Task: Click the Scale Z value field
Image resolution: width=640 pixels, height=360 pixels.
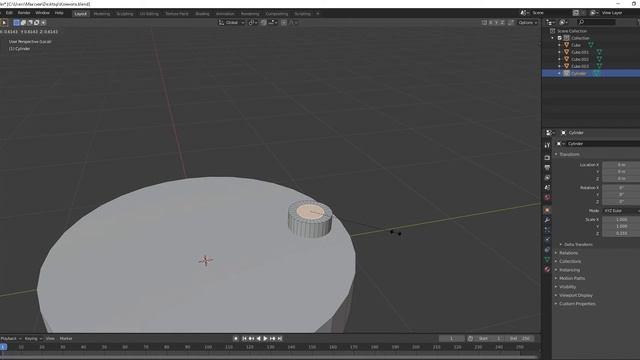Action: tap(621, 233)
